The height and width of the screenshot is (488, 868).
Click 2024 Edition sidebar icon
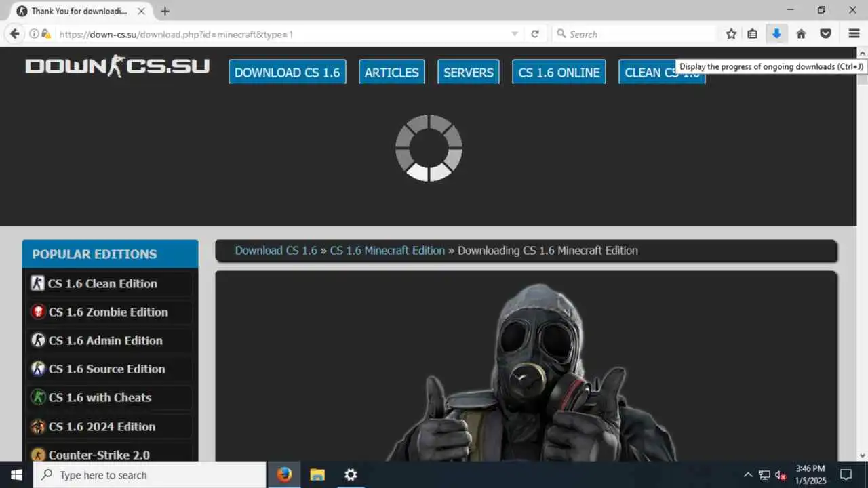pos(38,426)
